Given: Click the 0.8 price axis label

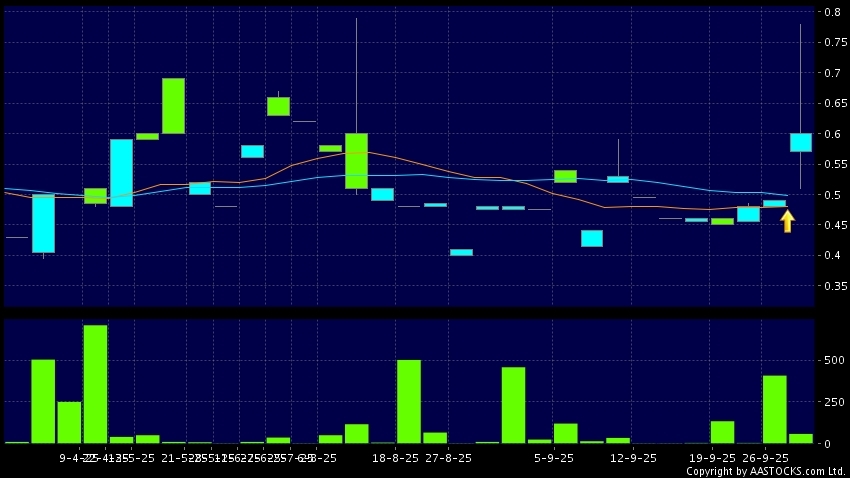Looking at the screenshot, I should (832, 12).
